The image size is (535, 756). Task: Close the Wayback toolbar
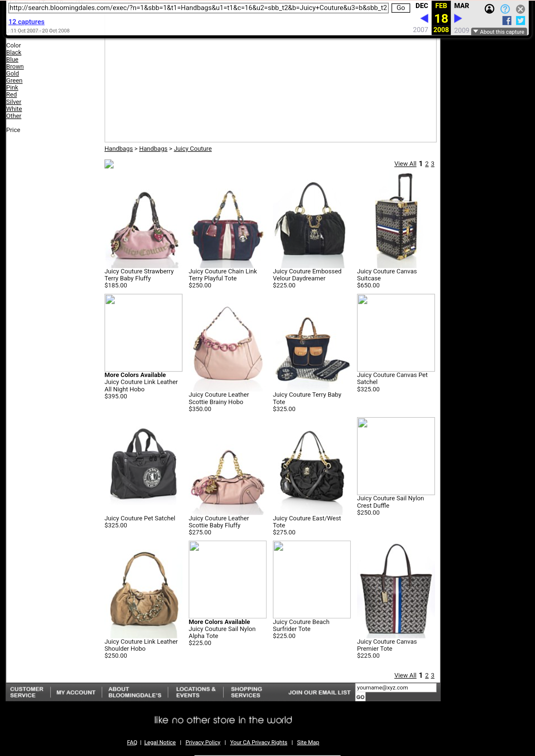pos(520,9)
